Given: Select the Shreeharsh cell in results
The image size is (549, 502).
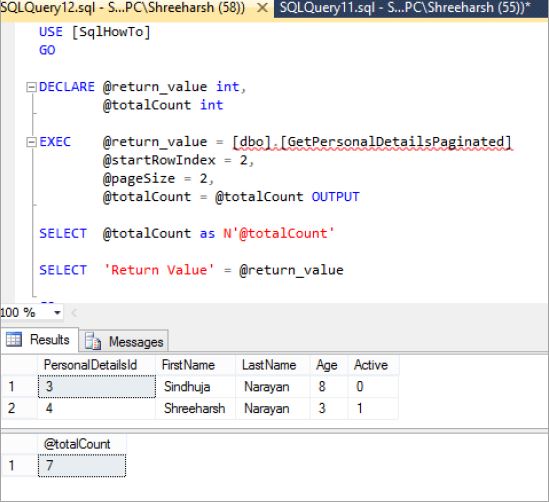Looking at the screenshot, I should click(195, 408).
